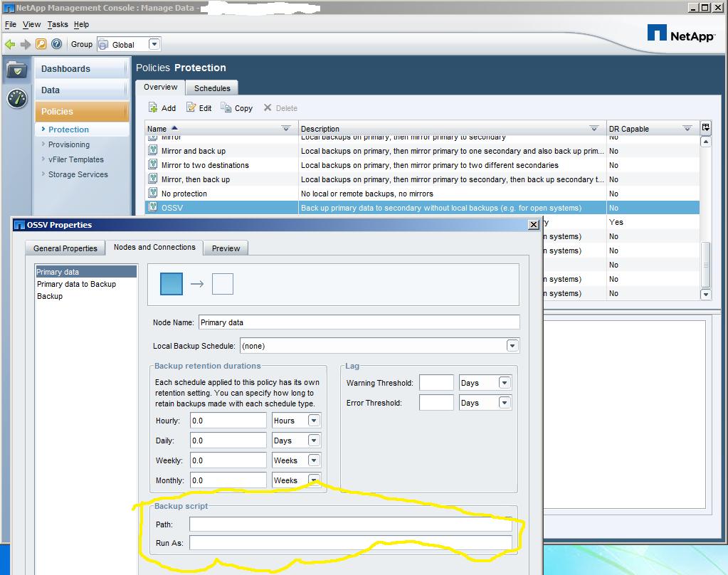Image resolution: width=728 pixels, height=575 pixels.
Task: Open the Warning Threshold unit dropdown
Action: coord(505,383)
